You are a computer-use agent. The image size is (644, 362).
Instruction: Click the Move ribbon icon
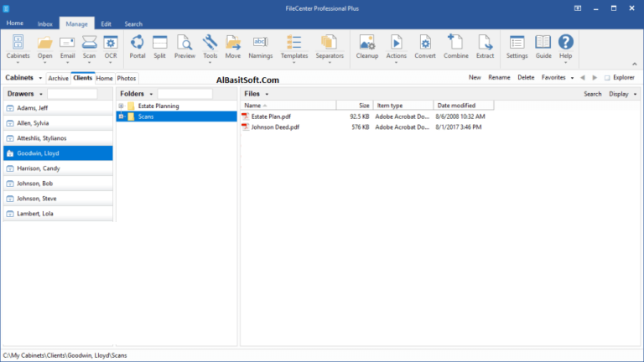(x=233, y=42)
